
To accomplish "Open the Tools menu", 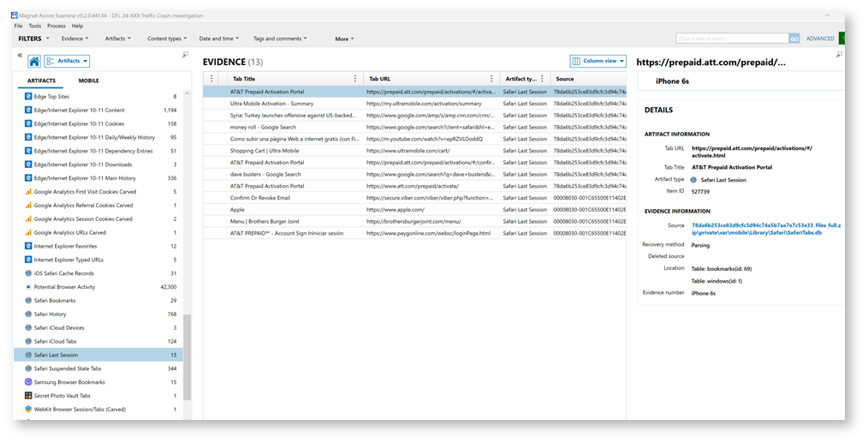I will click(x=35, y=26).
